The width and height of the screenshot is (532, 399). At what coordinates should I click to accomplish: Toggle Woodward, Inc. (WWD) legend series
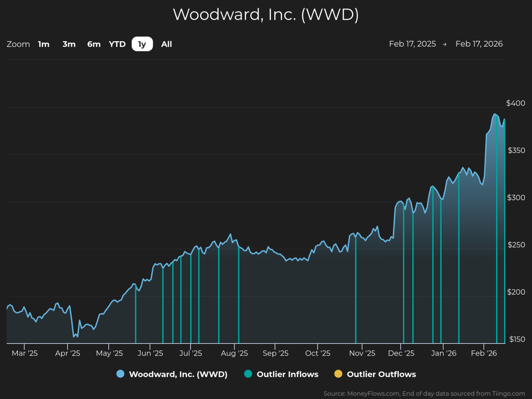(x=172, y=374)
